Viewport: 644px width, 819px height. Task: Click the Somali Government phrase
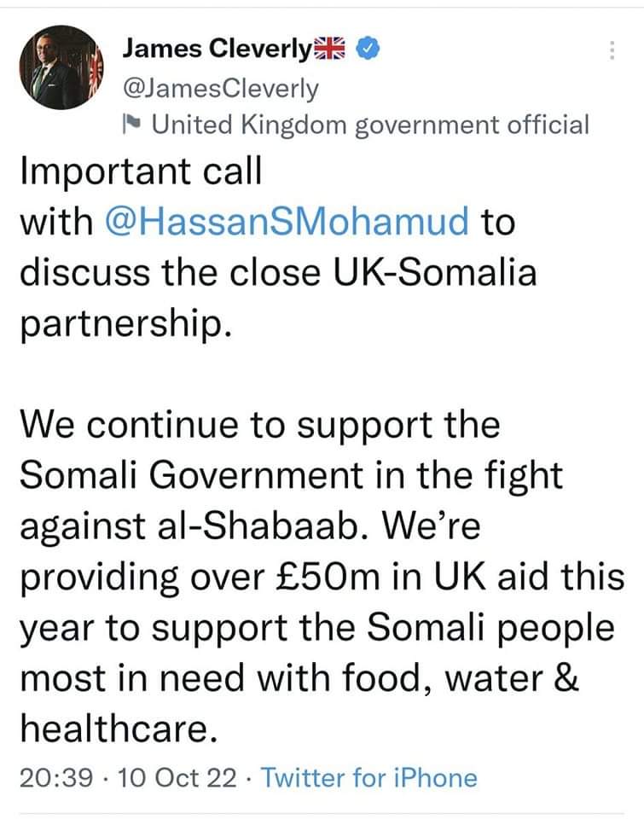click(191, 475)
